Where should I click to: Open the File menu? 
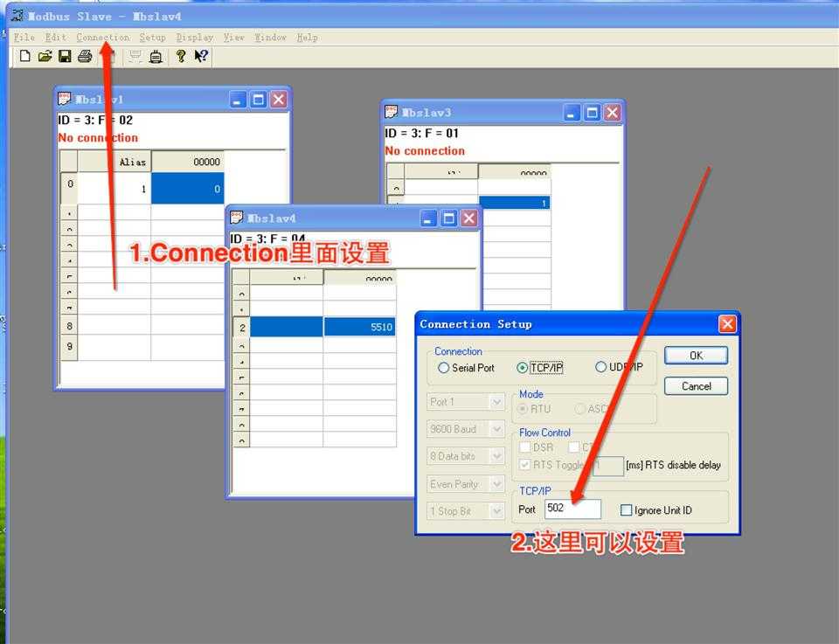tap(24, 38)
